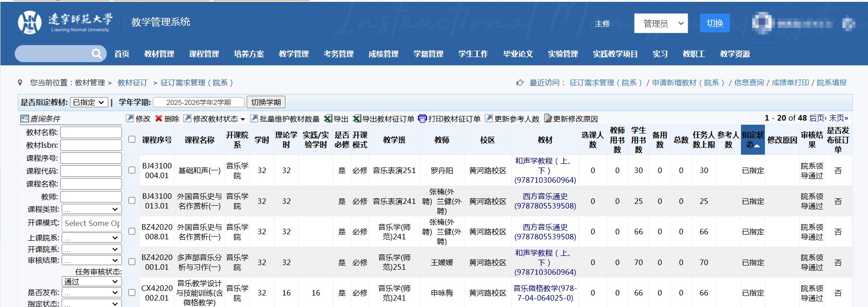This screenshot has height=307, width=868.
Task: Check the row for 基础和声(一)
Action: [132, 170]
